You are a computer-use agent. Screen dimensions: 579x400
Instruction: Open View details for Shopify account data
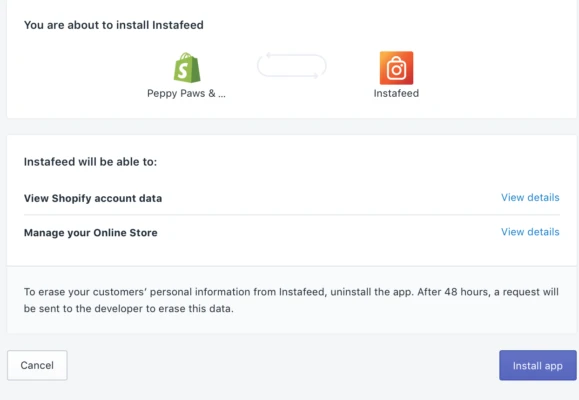click(530, 198)
